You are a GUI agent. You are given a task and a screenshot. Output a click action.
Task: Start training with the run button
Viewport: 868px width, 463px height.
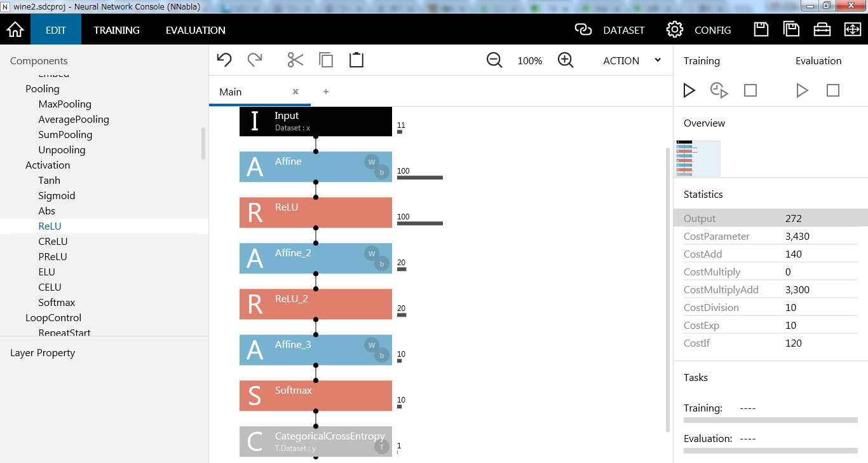click(x=689, y=90)
